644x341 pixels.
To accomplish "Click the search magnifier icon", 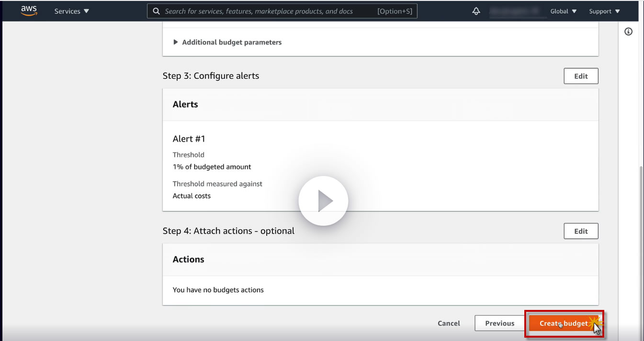I will coord(156,11).
